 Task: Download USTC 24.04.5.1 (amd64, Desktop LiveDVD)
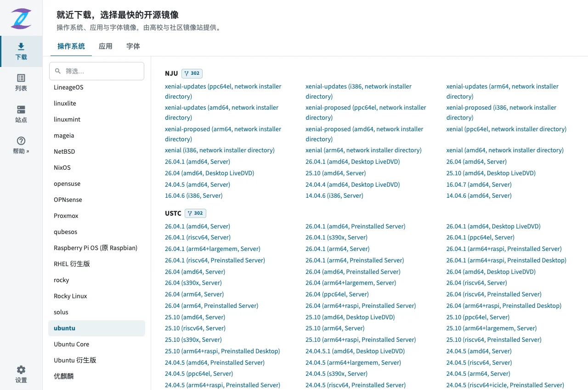[x=355, y=351]
